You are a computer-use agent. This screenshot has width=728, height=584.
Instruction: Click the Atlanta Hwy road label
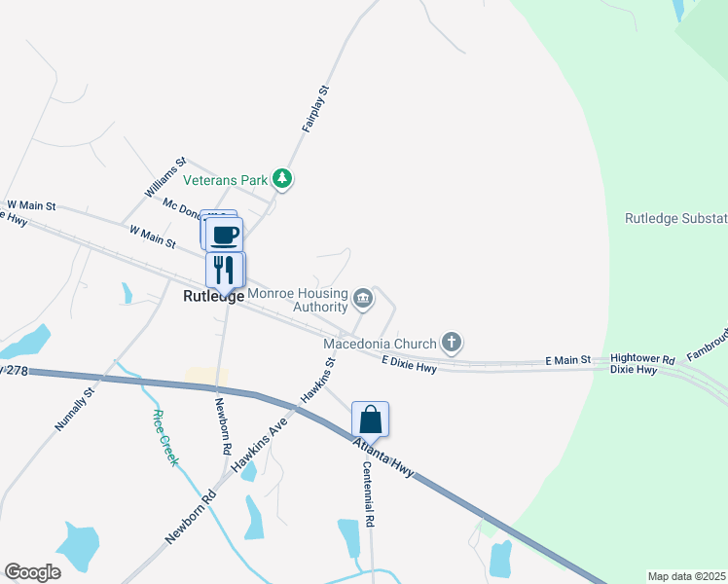383,457
